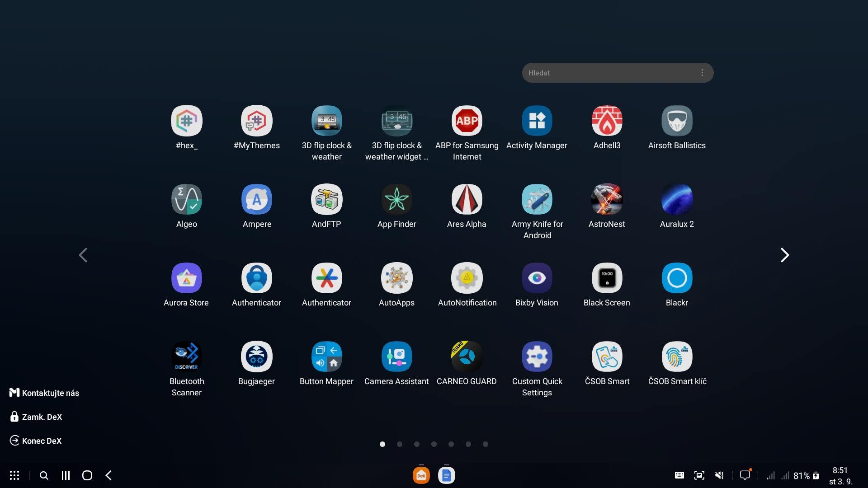This screenshot has height=488, width=868.
Task: Toggle muted sound tray icon
Action: 719,475
